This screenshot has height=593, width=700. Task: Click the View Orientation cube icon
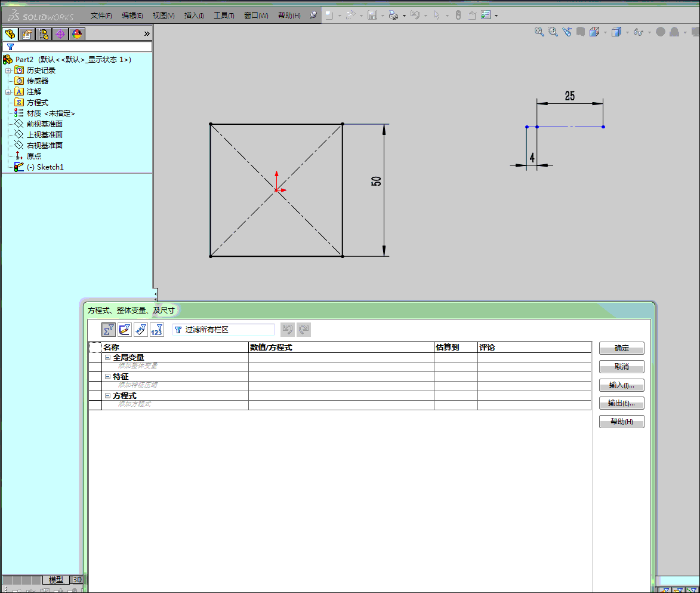pyautogui.click(x=594, y=32)
